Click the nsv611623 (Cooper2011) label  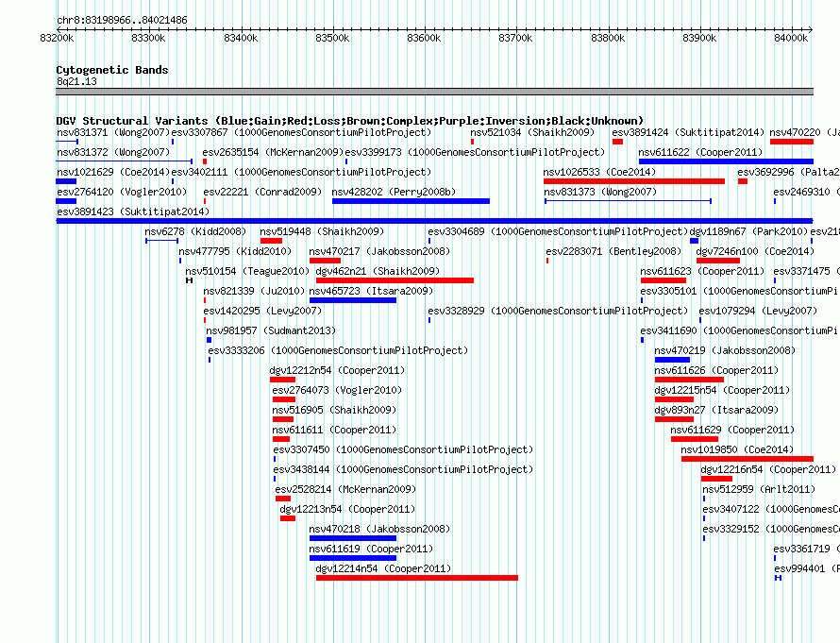pos(702,271)
